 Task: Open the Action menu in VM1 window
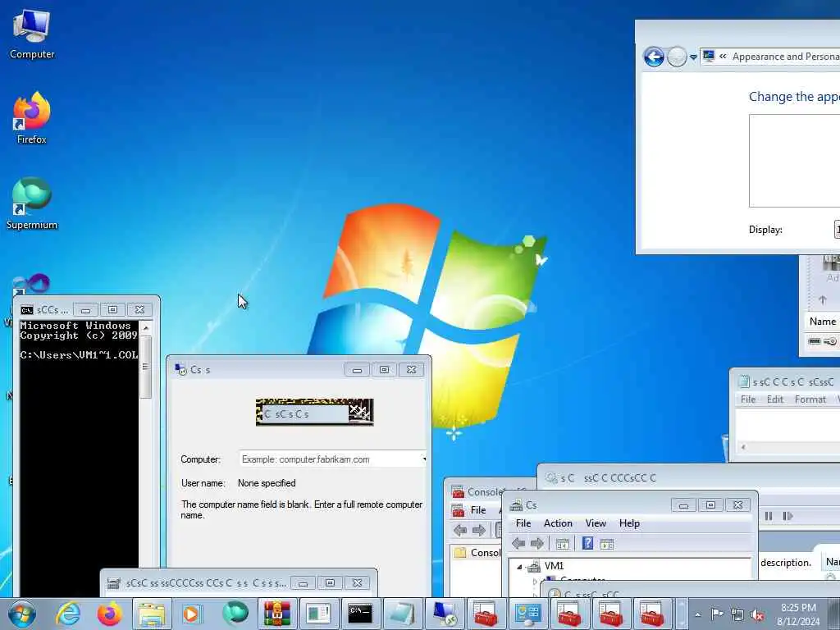(x=558, y=523)
